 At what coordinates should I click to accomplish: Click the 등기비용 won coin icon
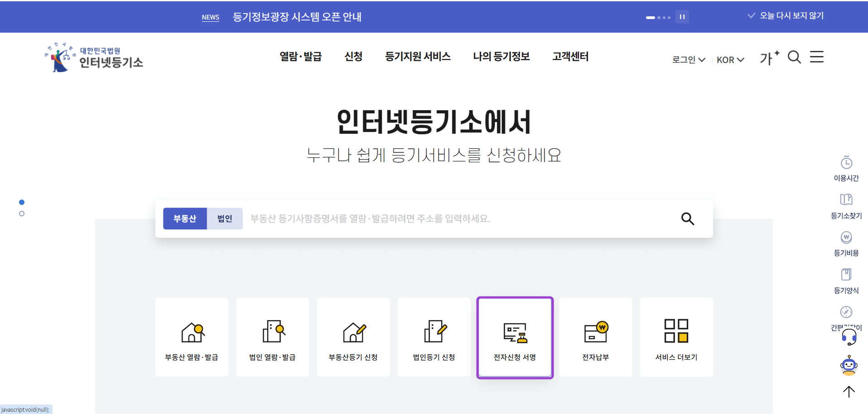pyautogui.click(x=846, y=237)
